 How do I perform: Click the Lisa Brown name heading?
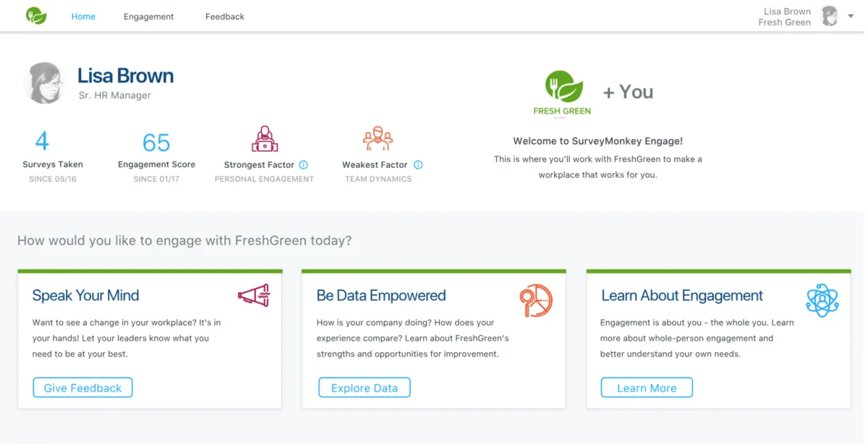(125, 75)
